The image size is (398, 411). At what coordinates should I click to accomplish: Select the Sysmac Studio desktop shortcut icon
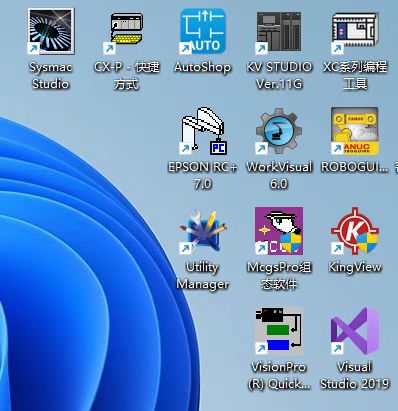click(x=51, y=31)
